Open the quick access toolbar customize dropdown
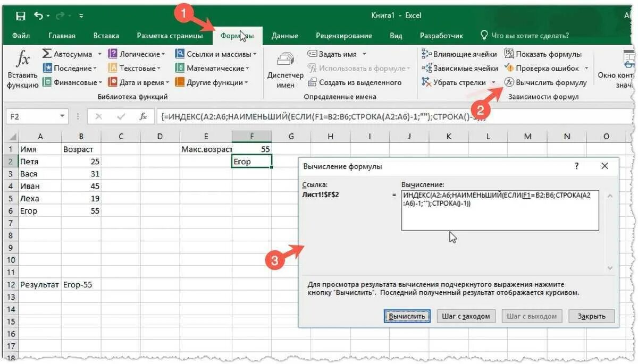The image size is (638, 364). point(81,16)
